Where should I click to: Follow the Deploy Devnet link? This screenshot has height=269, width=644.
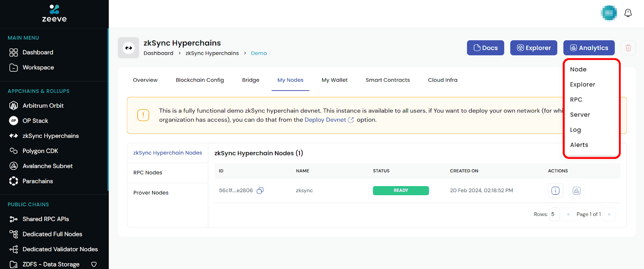click(329, 120)
